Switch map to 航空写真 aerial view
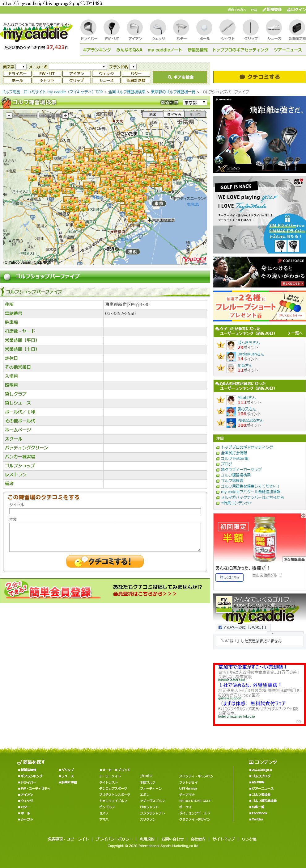 [174, 115]
